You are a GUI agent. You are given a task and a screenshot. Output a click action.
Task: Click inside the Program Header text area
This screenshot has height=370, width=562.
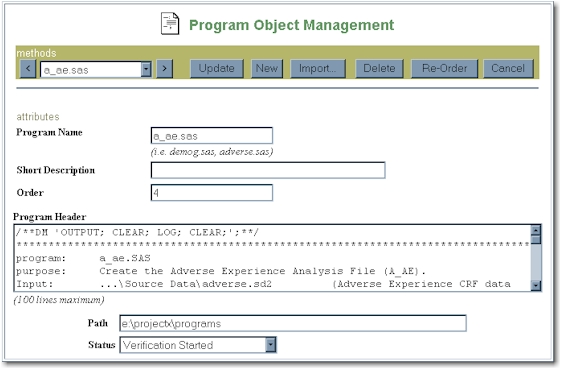273,258
